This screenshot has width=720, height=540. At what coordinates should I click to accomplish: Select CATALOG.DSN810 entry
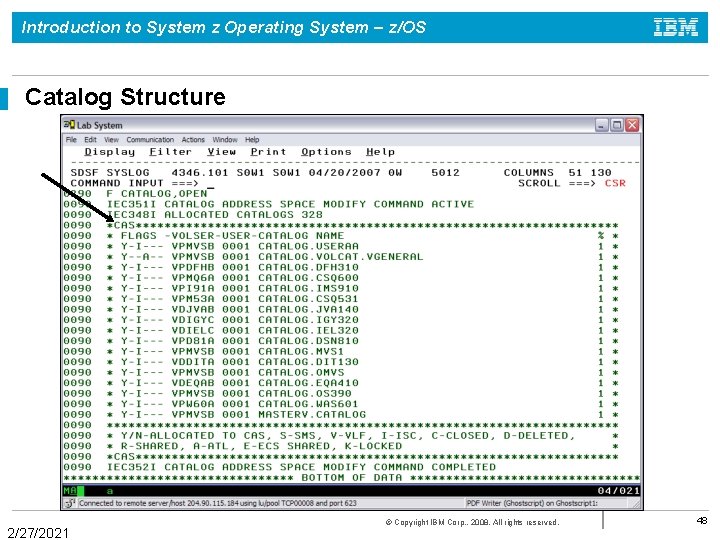308,341
